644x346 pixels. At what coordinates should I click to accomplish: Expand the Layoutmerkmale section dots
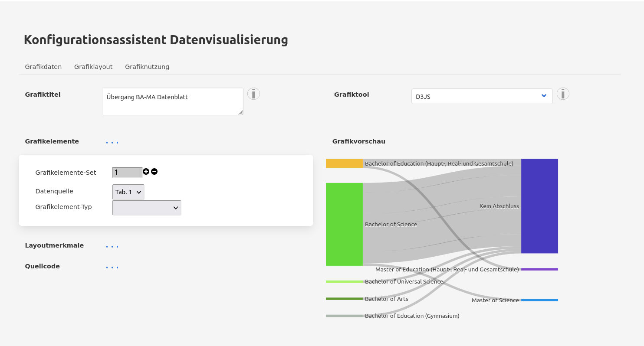coord(112,246)
